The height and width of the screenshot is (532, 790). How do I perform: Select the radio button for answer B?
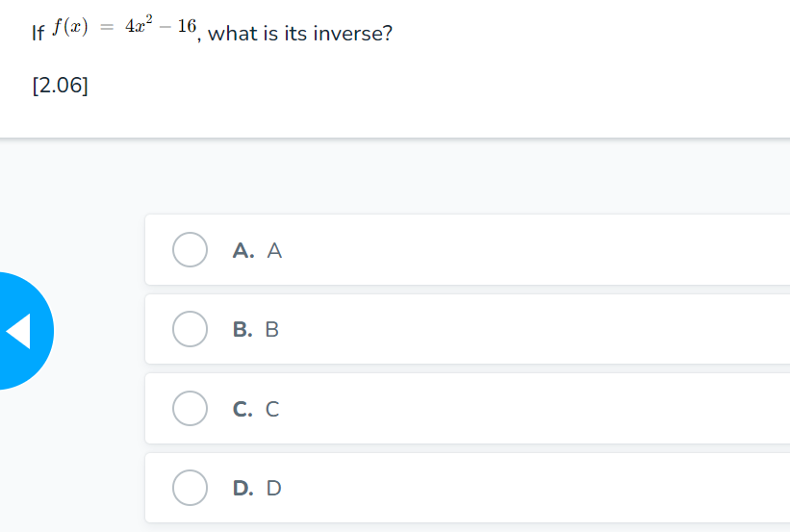(191, 329)
